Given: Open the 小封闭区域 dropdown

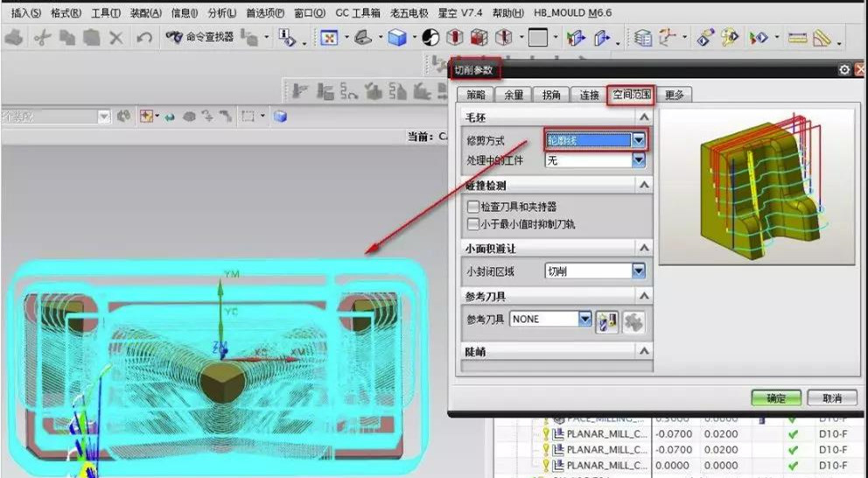Looking at the screenshot, I should pyautogui.click(x=639, y=271).
